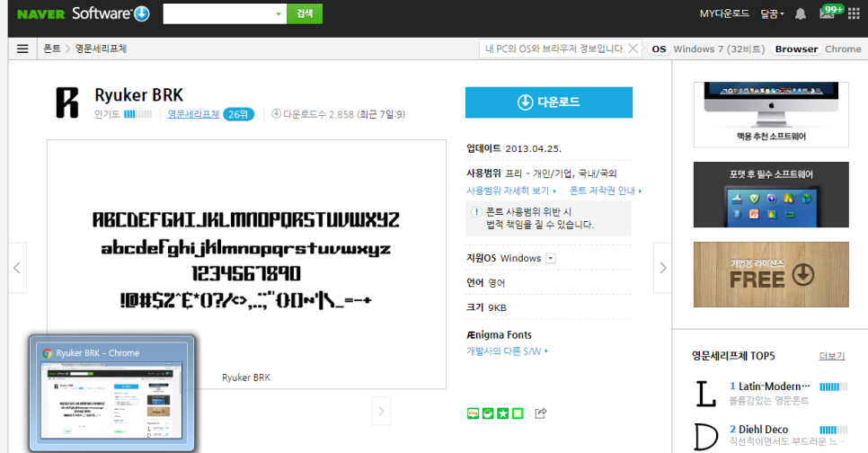Viewport: 868px width, 453px height.
Task: Click 포맷 후 필수 소프트웨어 banner
Action: (x=771, y=194)
